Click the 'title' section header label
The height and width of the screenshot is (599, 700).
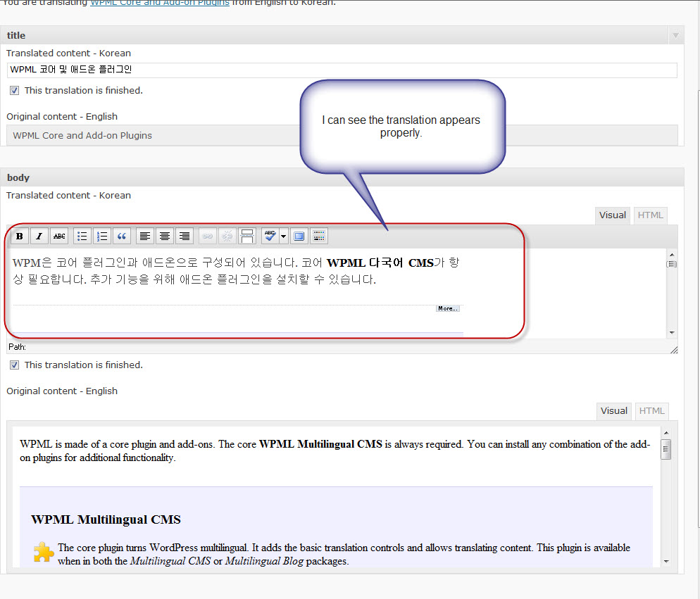16,36
